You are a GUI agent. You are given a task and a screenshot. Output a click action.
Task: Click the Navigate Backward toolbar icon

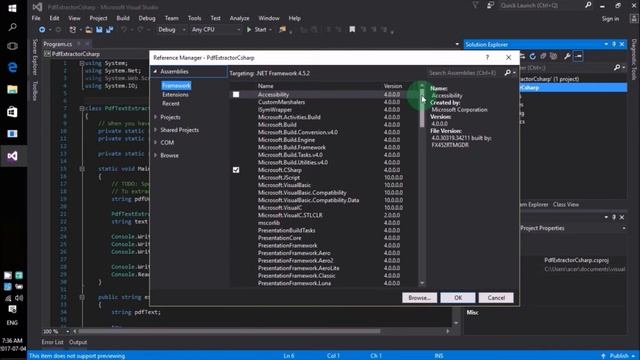tap(42, 29)
